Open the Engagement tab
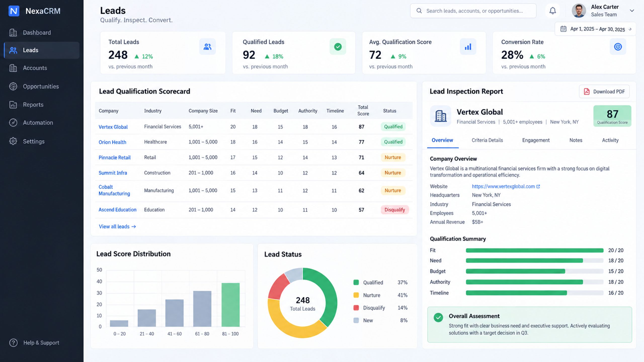 coord(536,140)
